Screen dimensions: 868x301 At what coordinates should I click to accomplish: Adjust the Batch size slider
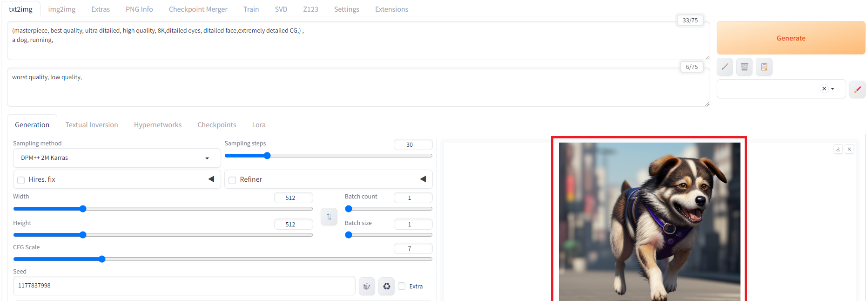[x=389, y=235]
